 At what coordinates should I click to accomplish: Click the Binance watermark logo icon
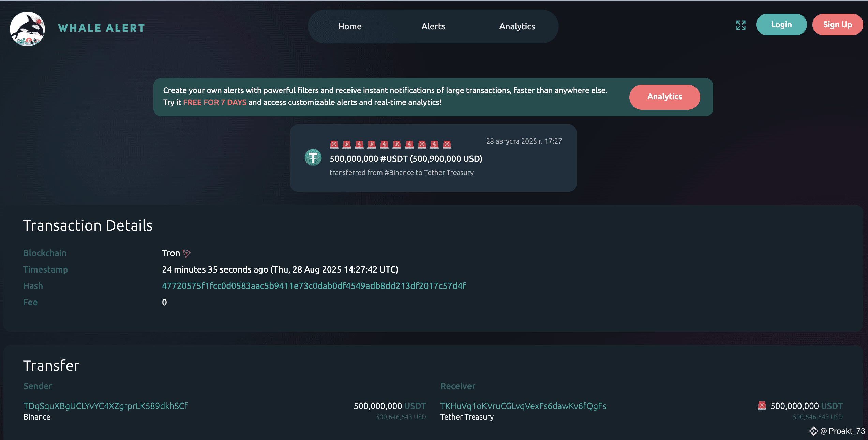click(813, 431)
